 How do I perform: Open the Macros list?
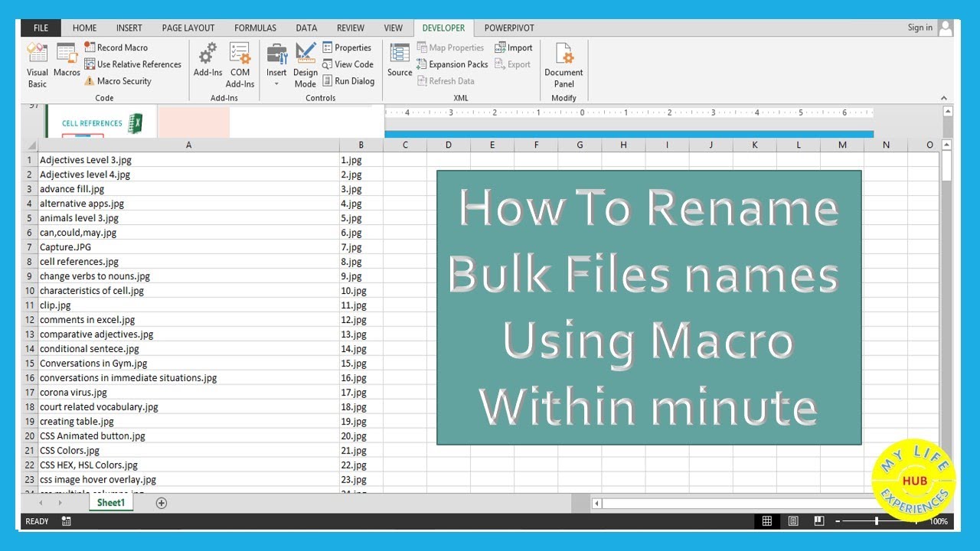tap(67, 60)
